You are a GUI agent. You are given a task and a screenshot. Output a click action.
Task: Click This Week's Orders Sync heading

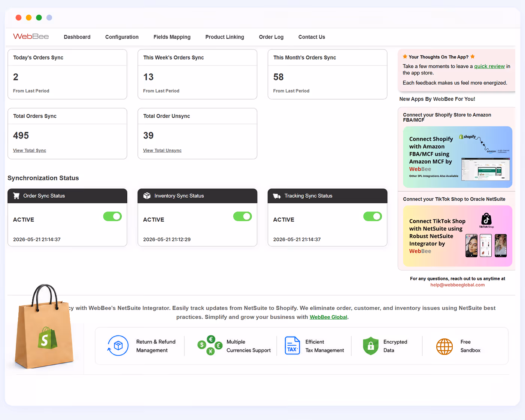coord(173,58)
